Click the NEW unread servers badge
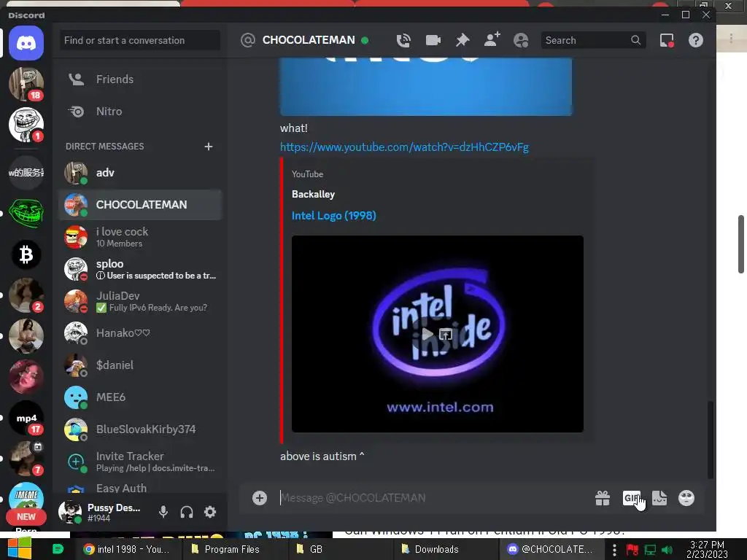747x560 pixels. coord(26,517)
